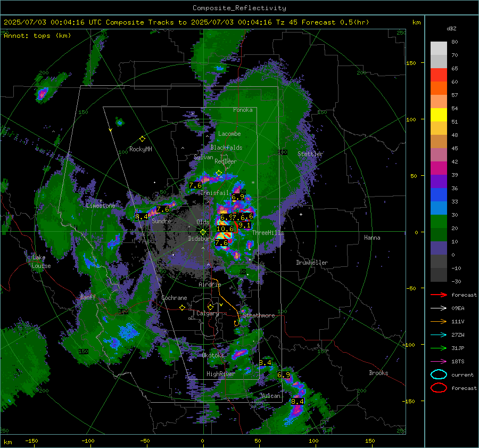Screen dimensions: 479x448
Task: Click the RockyMH label
Action: coord(141,149)
